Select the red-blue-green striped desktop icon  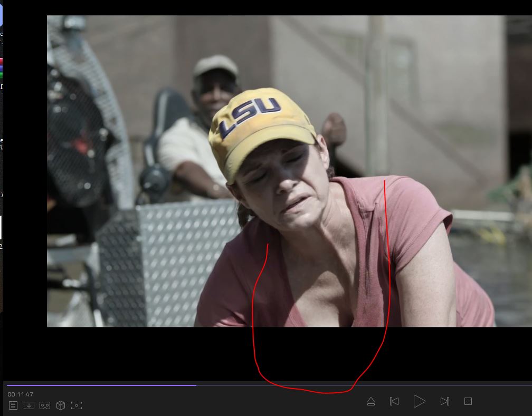(x=1, y=67)
